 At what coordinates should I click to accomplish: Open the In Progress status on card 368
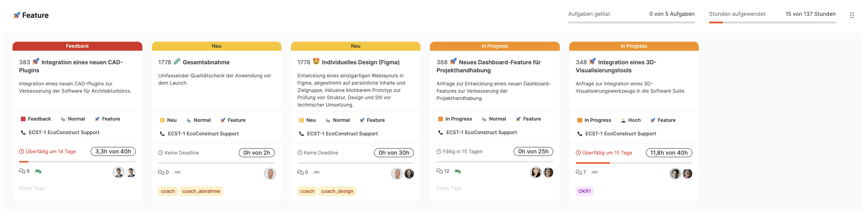point(455,119)
